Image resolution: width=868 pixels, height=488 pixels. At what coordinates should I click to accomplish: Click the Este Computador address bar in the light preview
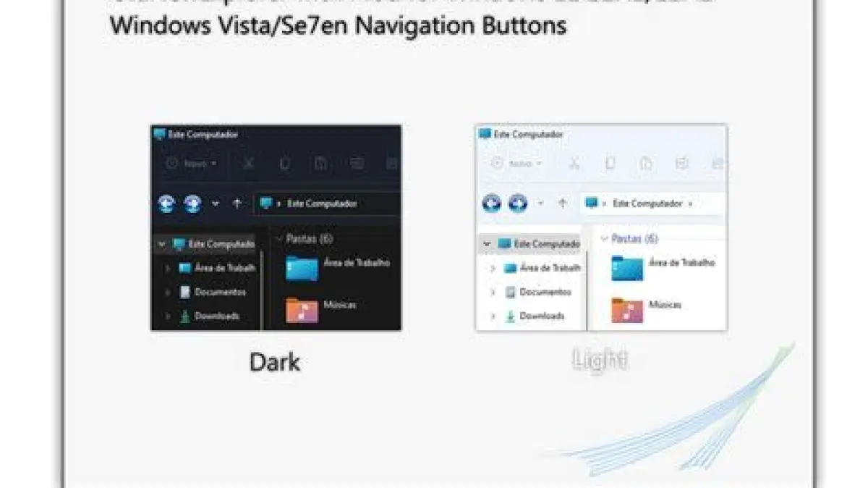[x=652, y=203]
